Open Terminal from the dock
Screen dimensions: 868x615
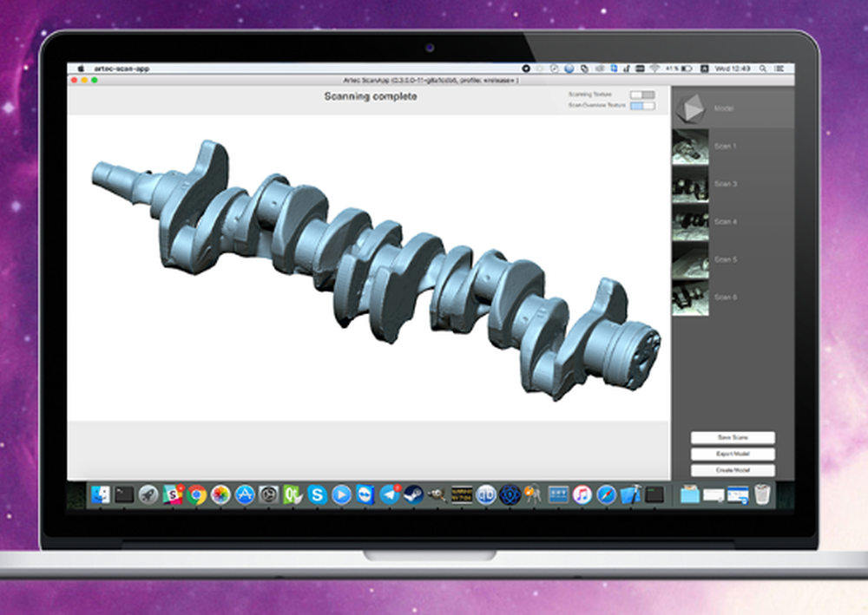point(124,494)
